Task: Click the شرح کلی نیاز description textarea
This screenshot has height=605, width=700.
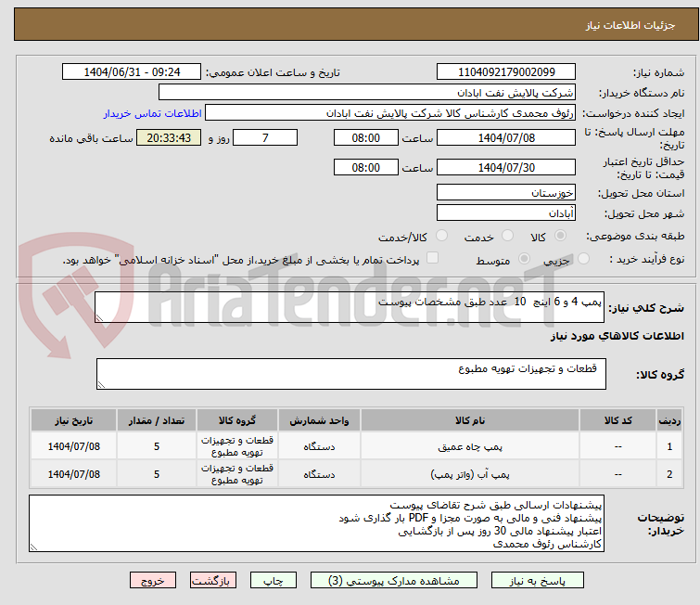Action: [x=350, y=307]
